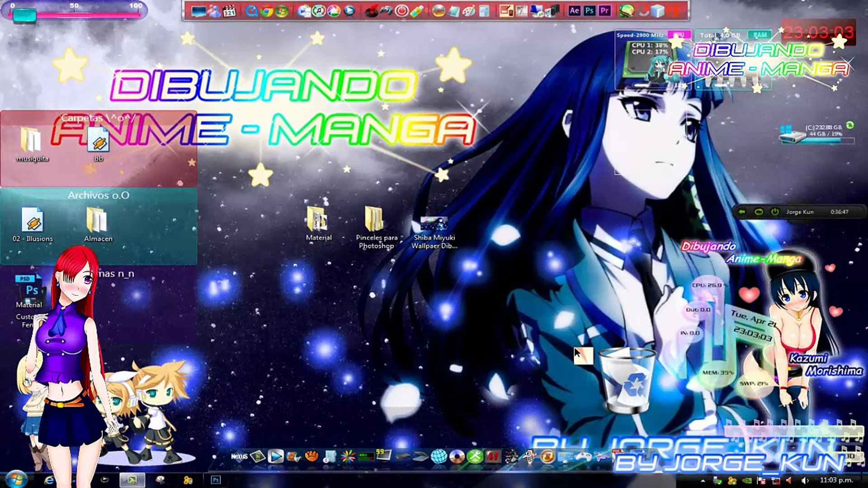Show hidden system tray icons
This screenshot has height=488, width=868.
(x=703, y=480)
